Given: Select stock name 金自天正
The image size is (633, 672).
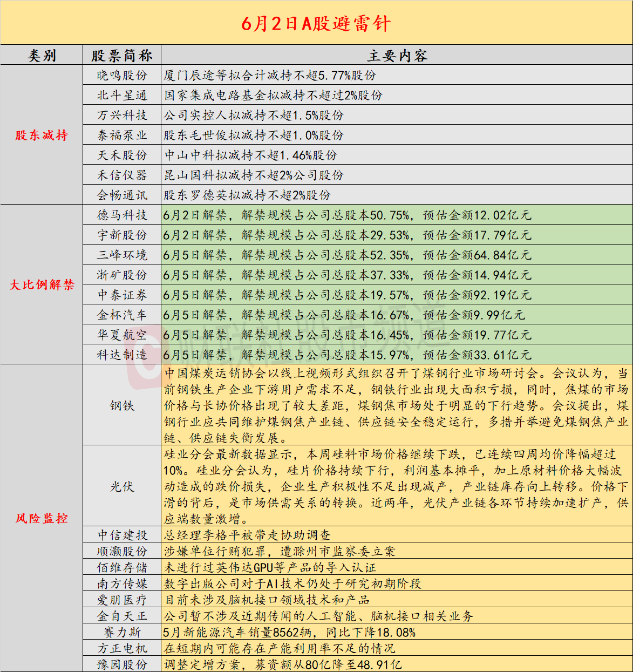Looking at the screenshot, I should coord(122,616).
